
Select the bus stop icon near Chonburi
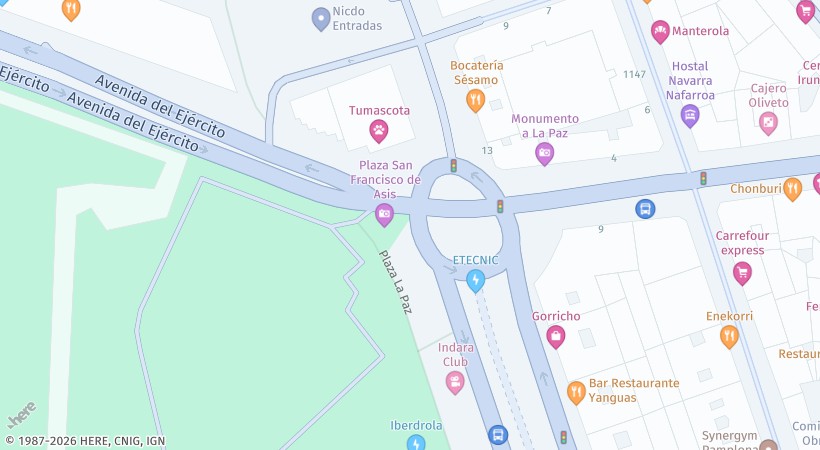click(x=645, y=209)
